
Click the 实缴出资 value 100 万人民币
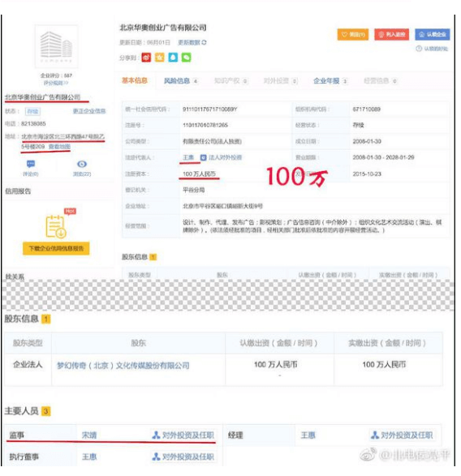point(384,364)
